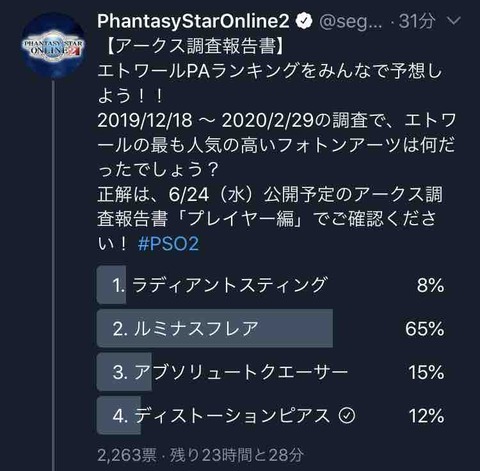Click the 【アークス調査報告書】 heading text
The height and width of the screenshot is (471, 480).
pos(193,46)
